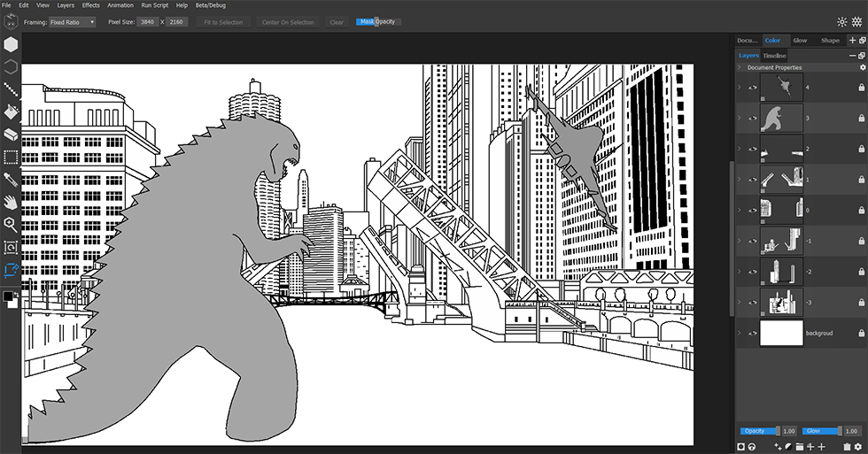Click the Clear button
Viewport: 868px width, 454px height.
[337, 22]
